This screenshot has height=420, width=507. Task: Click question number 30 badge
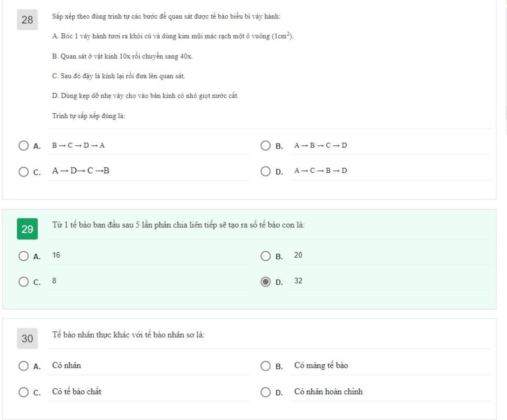coord(27,338)
